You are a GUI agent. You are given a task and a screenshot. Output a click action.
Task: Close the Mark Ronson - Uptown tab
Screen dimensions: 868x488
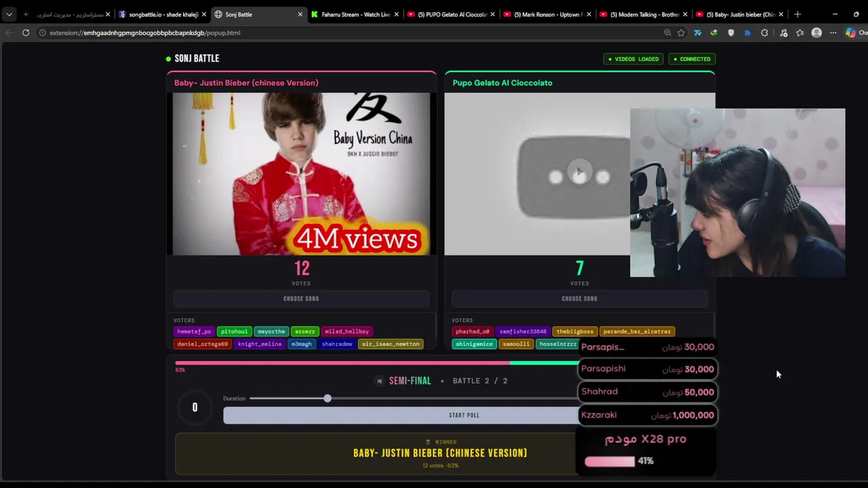(x=589, y=14)
